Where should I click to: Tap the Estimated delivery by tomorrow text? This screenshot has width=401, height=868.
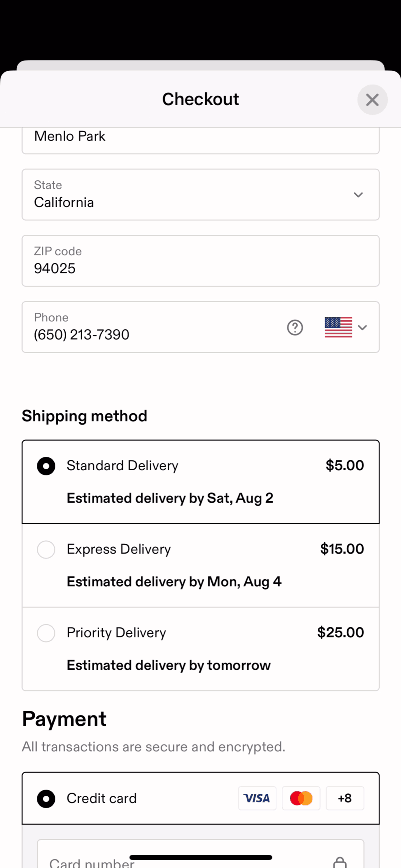pyautogui.click(x=169, y=665)
